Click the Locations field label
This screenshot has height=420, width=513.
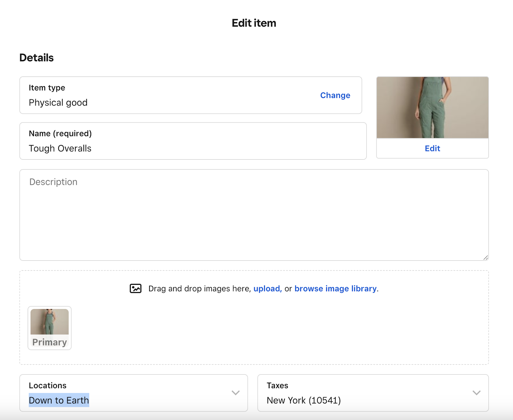(47, 385)
